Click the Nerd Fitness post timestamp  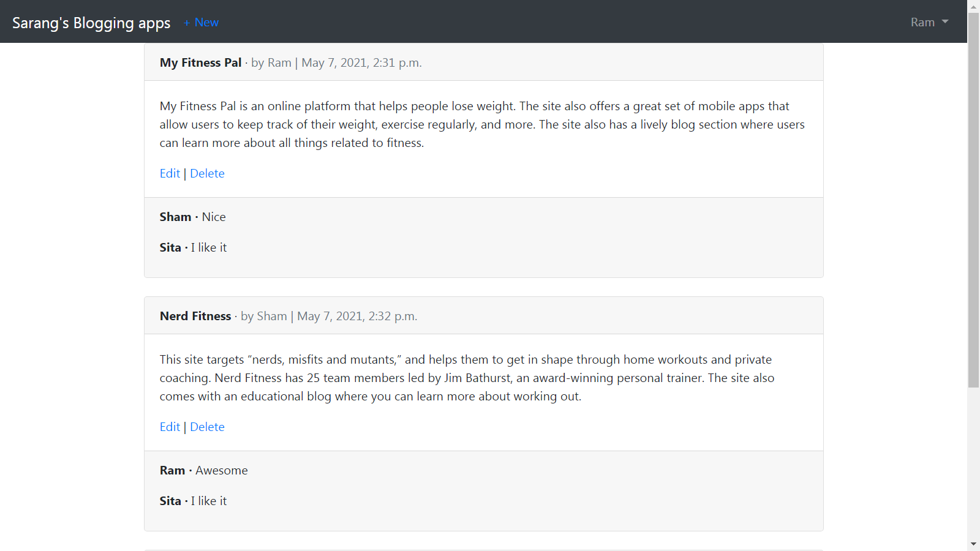click(356, 316)
